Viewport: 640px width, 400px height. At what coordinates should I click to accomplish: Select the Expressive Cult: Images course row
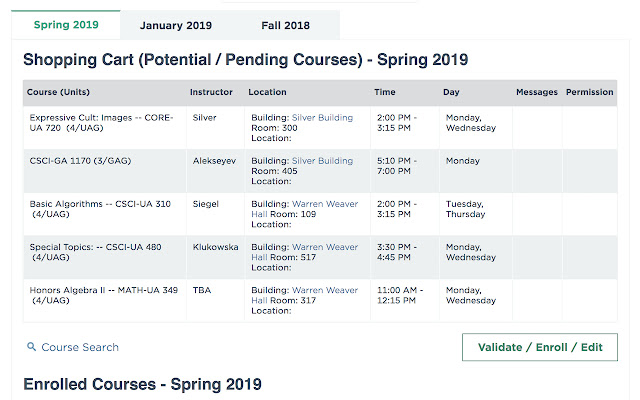click(x=320, y=128)
